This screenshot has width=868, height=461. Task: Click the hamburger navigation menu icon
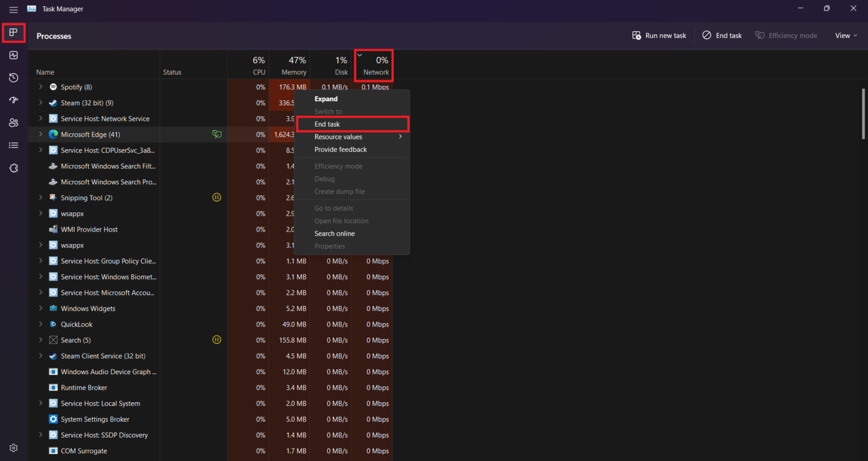(13, 10)
